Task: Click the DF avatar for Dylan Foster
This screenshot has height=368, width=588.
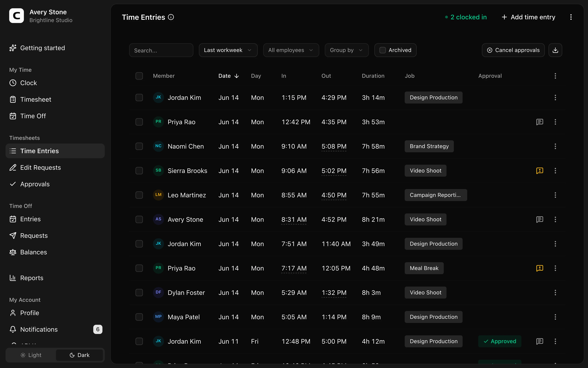Action: tap(158, 292)
